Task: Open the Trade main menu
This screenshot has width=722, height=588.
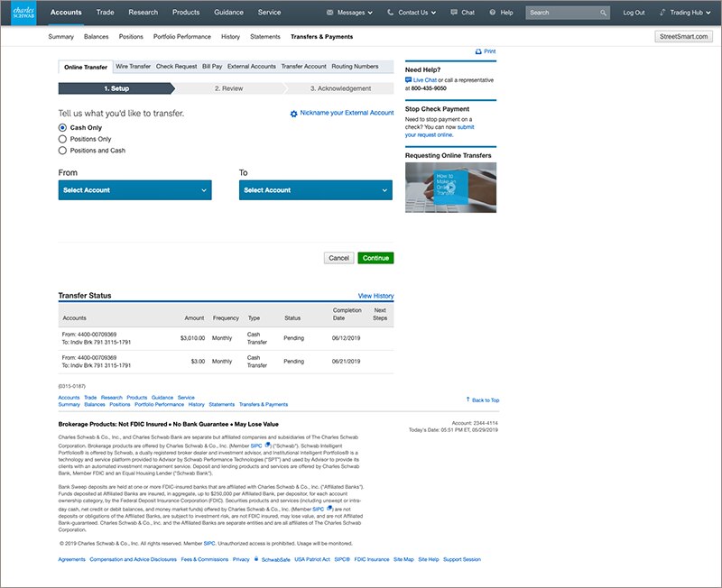Action: [105, 13]
